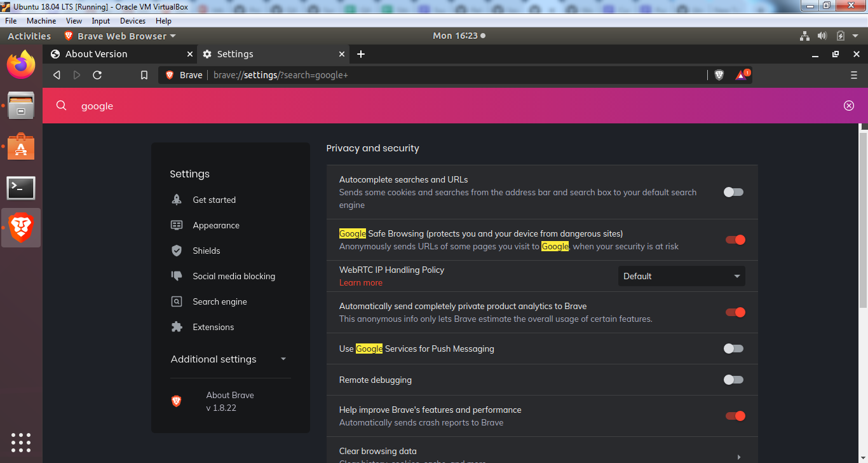Open Shields settings page
The height and width of the screenshot is (463, 868).
[x=207, y=251]
